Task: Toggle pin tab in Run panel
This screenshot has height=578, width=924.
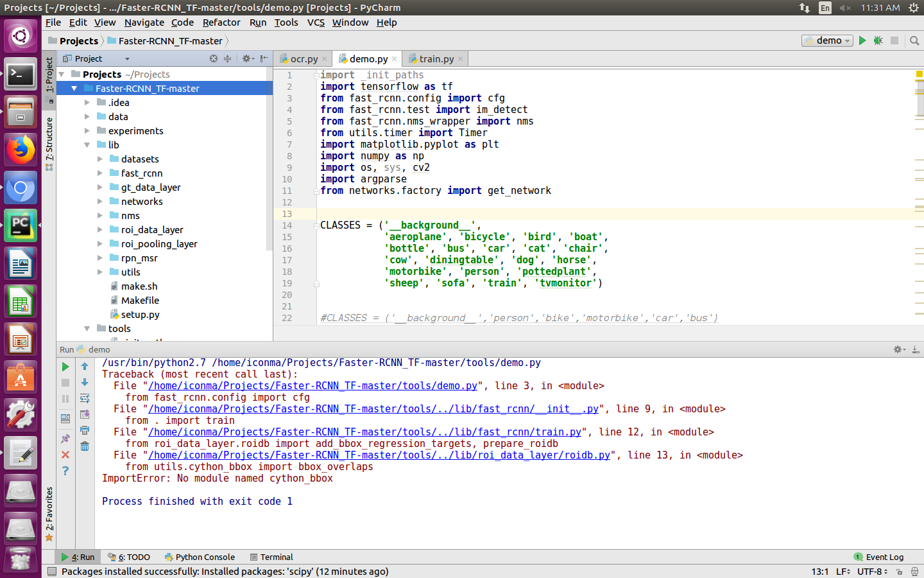Action: [65, 439]
